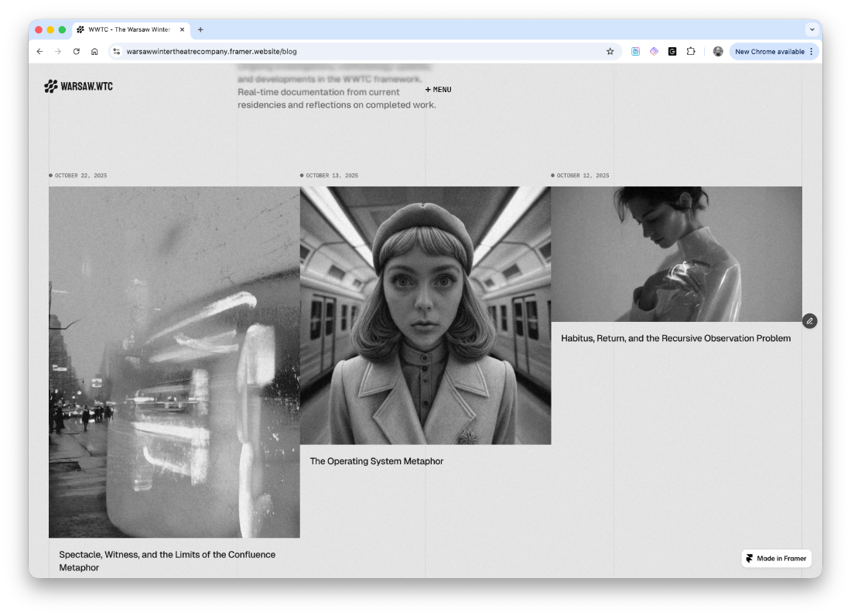Open the Extensions puzzle icon
The height and width of the screenshot is (616, 851).
coord(691,52)
